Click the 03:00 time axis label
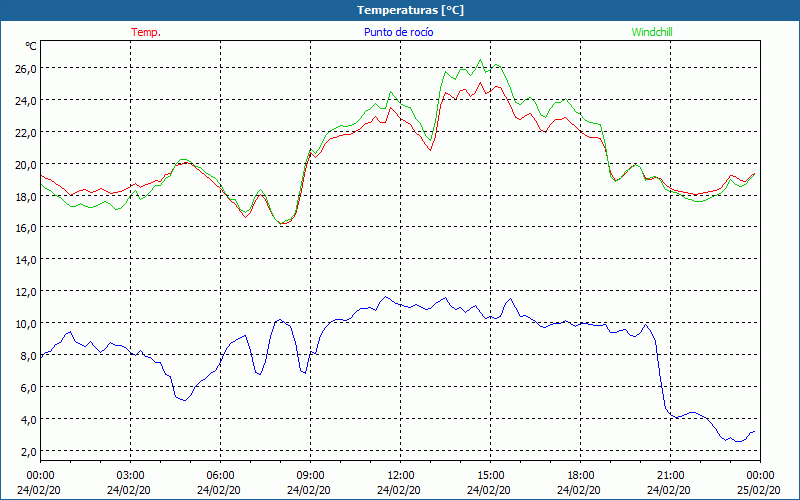The height and width of the screenshot is (500, 800). (131, 476)
